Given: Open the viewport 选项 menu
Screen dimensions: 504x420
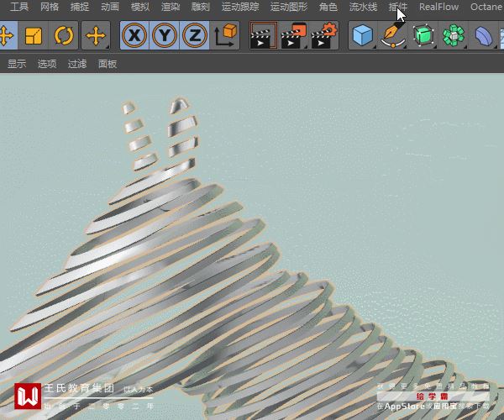Looking at the screenshot, I should 47,64.
